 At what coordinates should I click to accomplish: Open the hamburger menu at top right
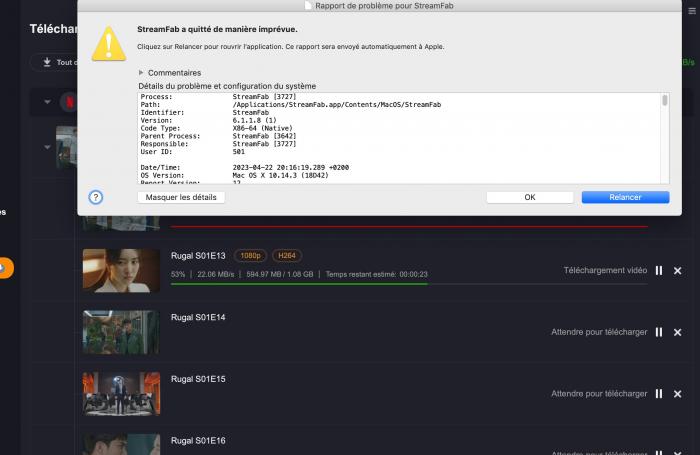tap(692, 11)
